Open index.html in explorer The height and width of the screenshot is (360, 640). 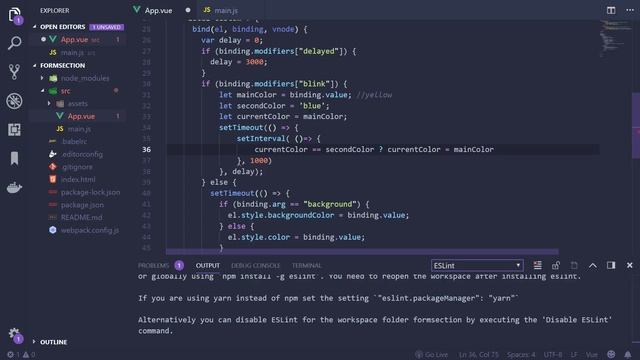pos(78,180)
